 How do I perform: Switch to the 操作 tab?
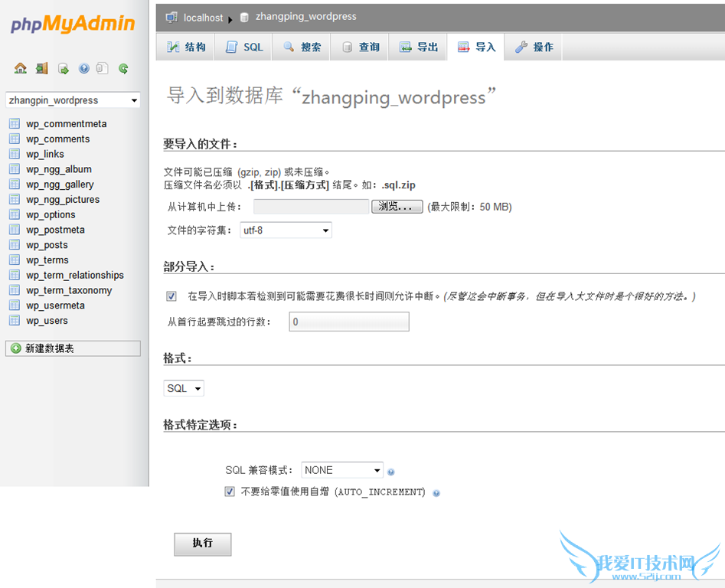(x=534, y=47)
